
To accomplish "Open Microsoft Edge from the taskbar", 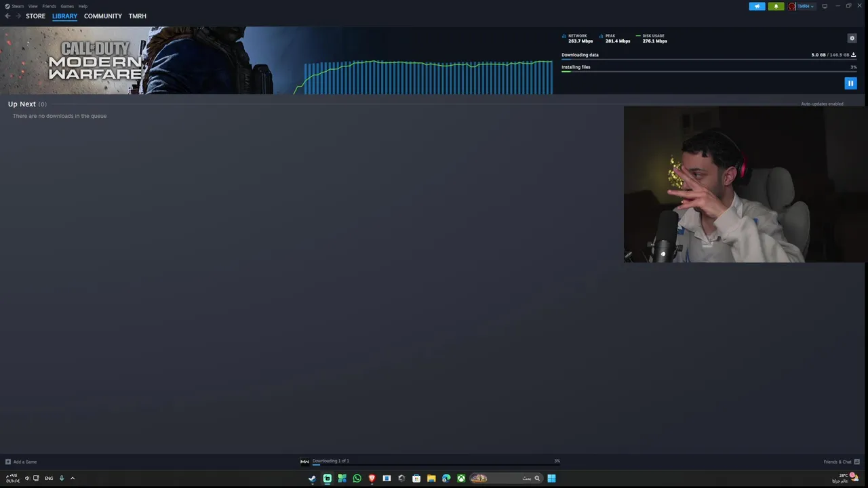I will pyautogui.click(x=446, y=479).
